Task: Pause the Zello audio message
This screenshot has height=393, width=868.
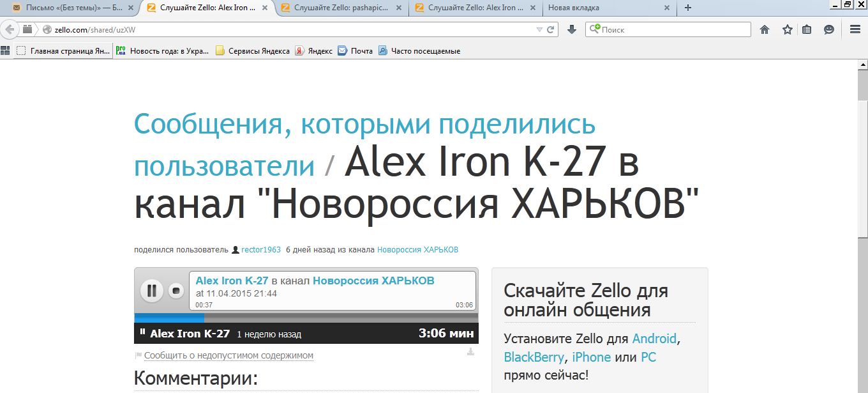Action: click(151, 291)
